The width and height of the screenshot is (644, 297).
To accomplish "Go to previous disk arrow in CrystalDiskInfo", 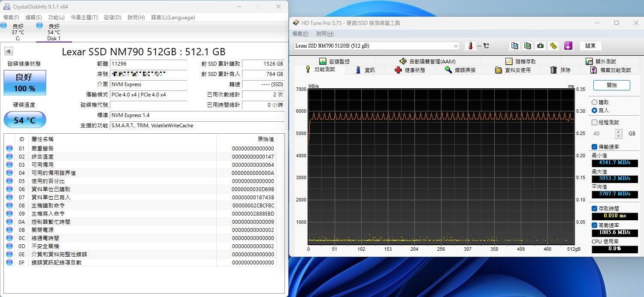I will point(8,51).
